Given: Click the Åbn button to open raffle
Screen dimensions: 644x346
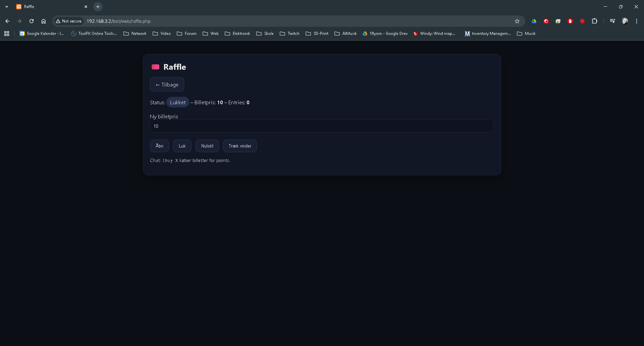Looking at the screenshot, I should [x=159, y=146].
